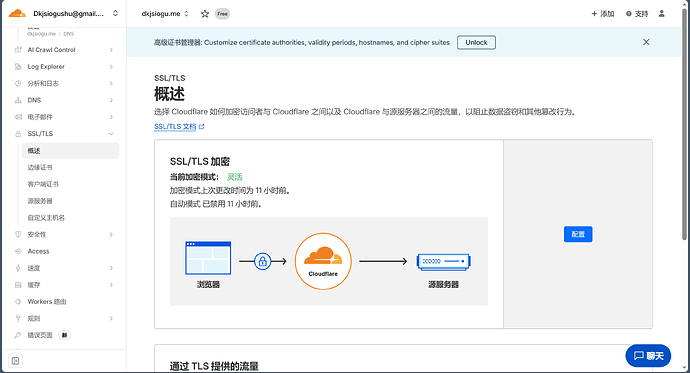Click the 添加 add button
The width and height of the screenshot is (690, 373).
coord(602,14)
